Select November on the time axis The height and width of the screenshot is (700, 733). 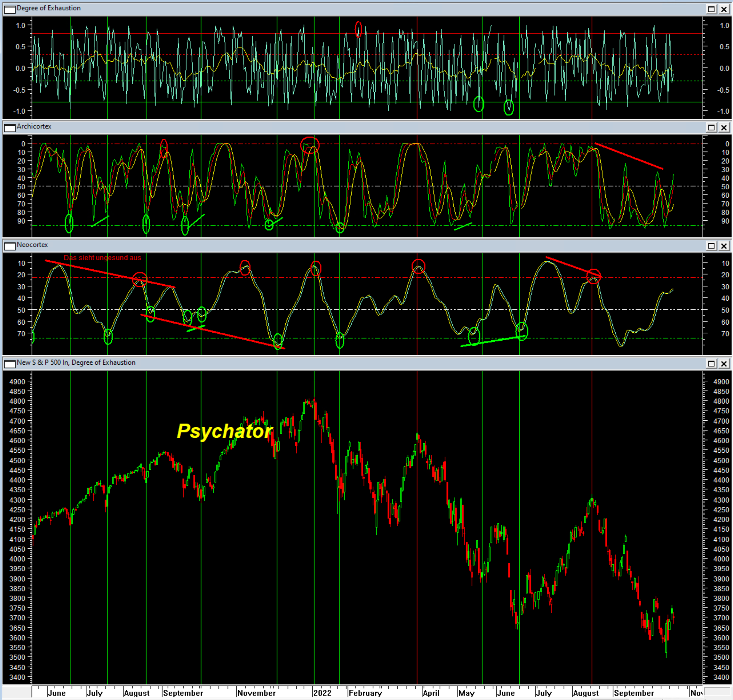pos(256,693)
